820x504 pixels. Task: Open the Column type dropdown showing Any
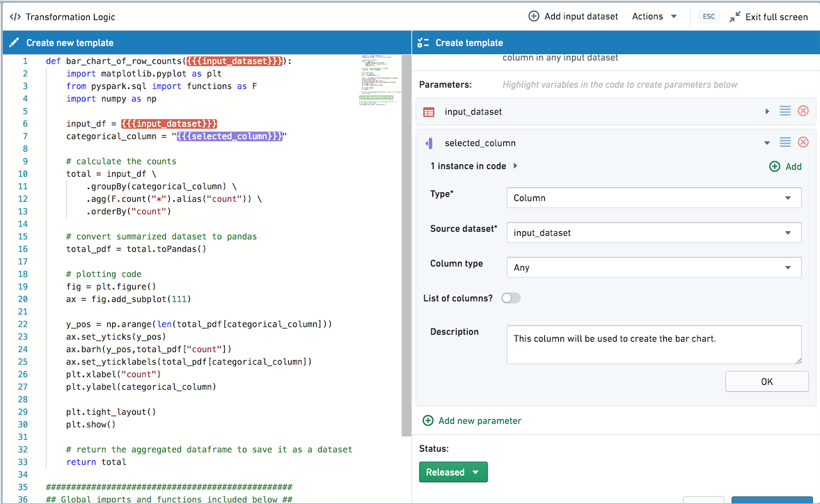point(654,267)
